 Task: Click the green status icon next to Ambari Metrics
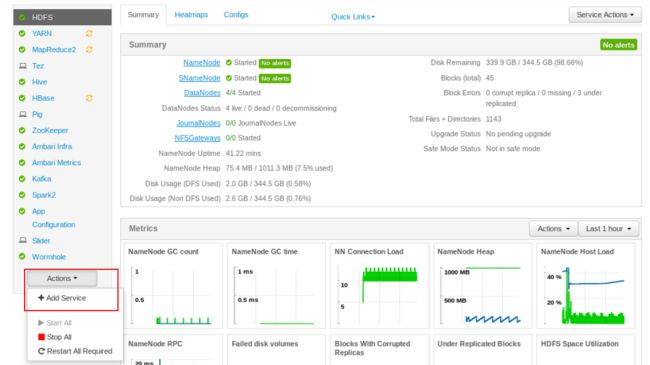[x=22, y=163]
